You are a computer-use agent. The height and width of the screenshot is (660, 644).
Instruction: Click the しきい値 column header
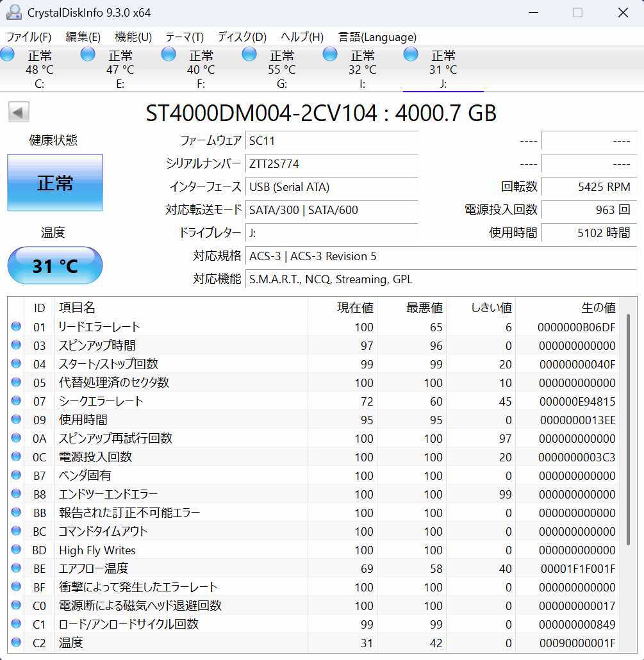481,308
